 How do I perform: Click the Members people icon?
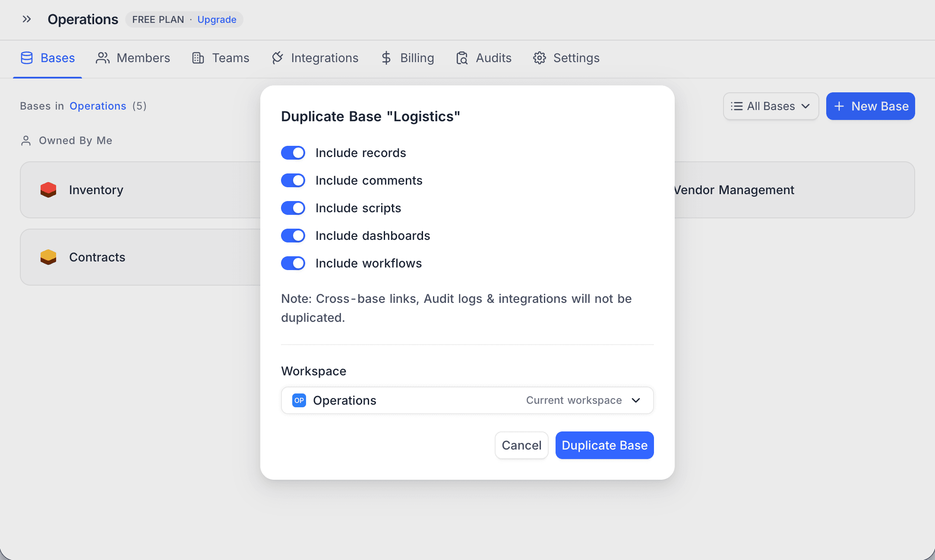coord(103,58)
